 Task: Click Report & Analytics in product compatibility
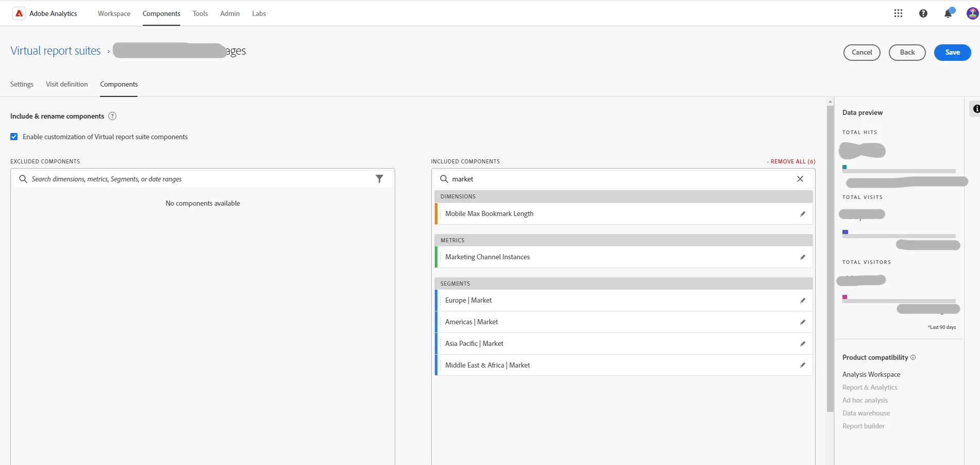tap(870, 387)
